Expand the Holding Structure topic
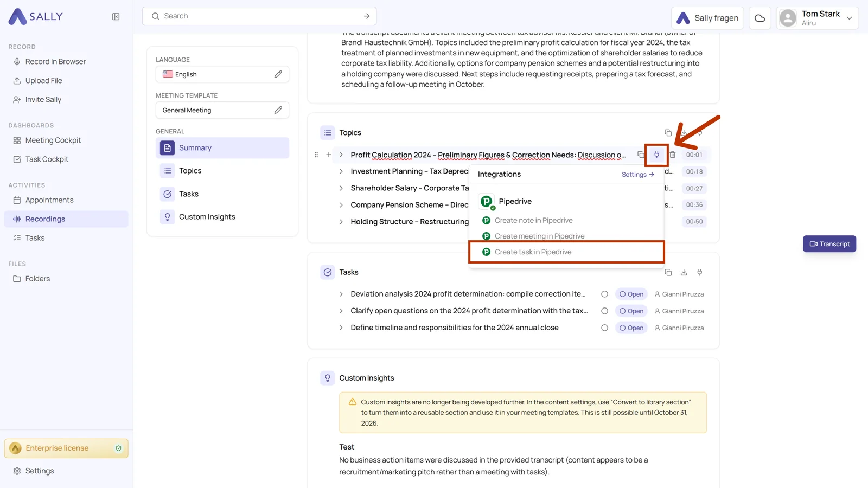This screenshot has width=868, height=488. [341, 222]
